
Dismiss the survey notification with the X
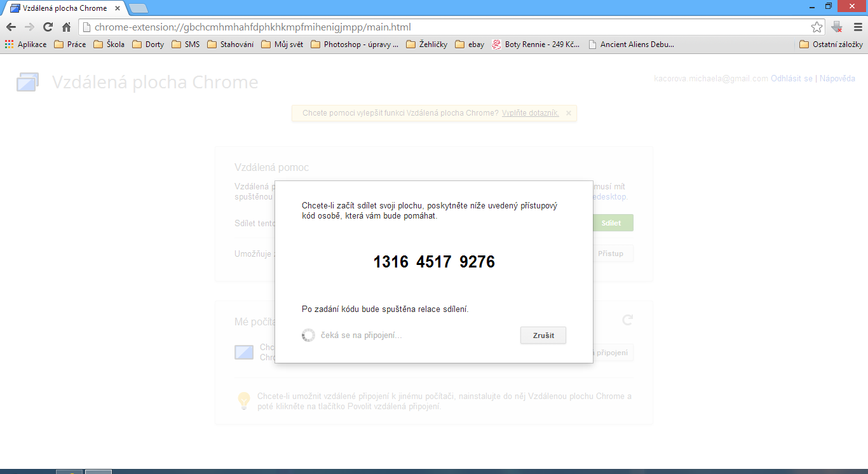click(x=567, y=112)
